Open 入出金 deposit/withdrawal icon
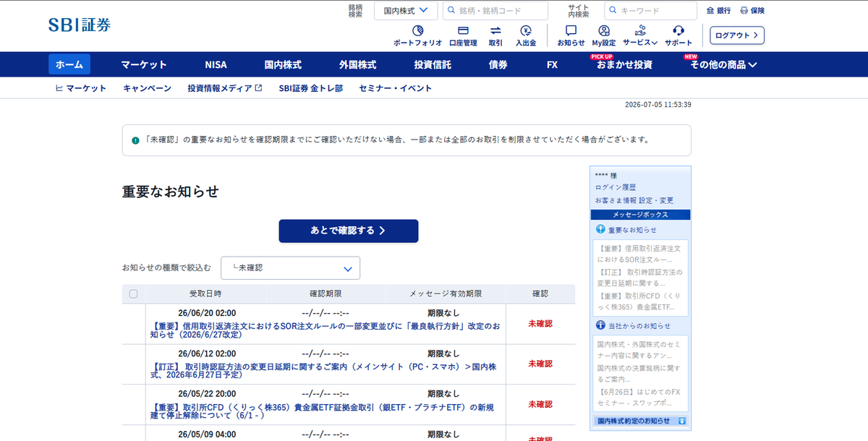The width and height of the screenshot is (868, 441). (526, 31)
